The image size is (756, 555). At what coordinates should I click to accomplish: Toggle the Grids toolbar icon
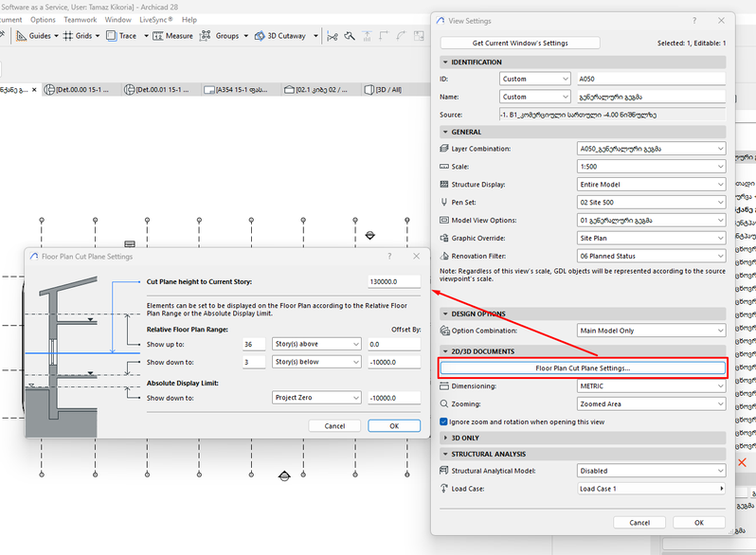68,36
